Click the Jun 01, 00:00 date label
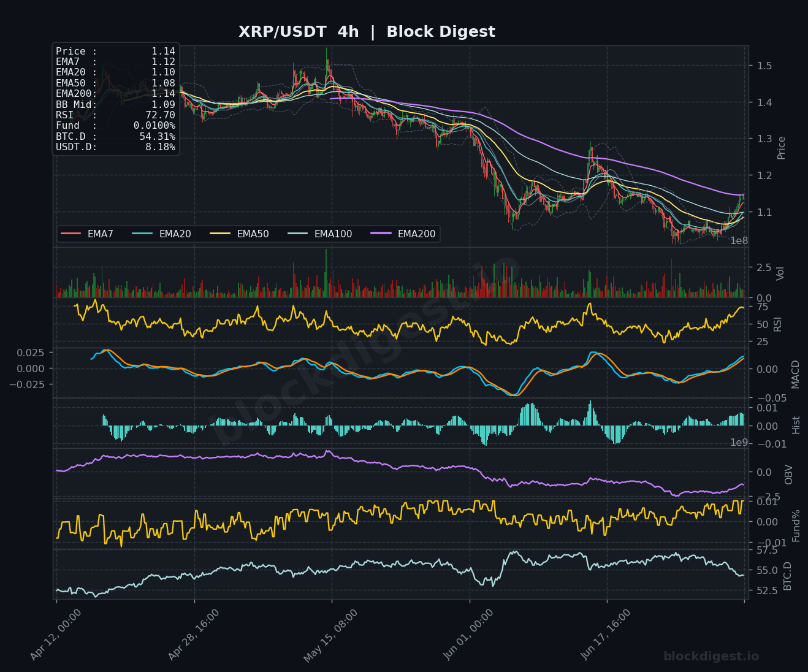The image size is (808, 672). pos(468,635)
